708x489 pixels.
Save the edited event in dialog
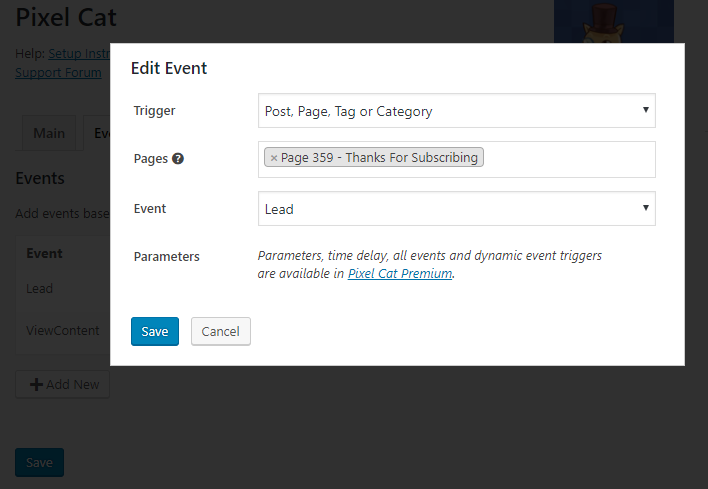[x=155, y=331]
